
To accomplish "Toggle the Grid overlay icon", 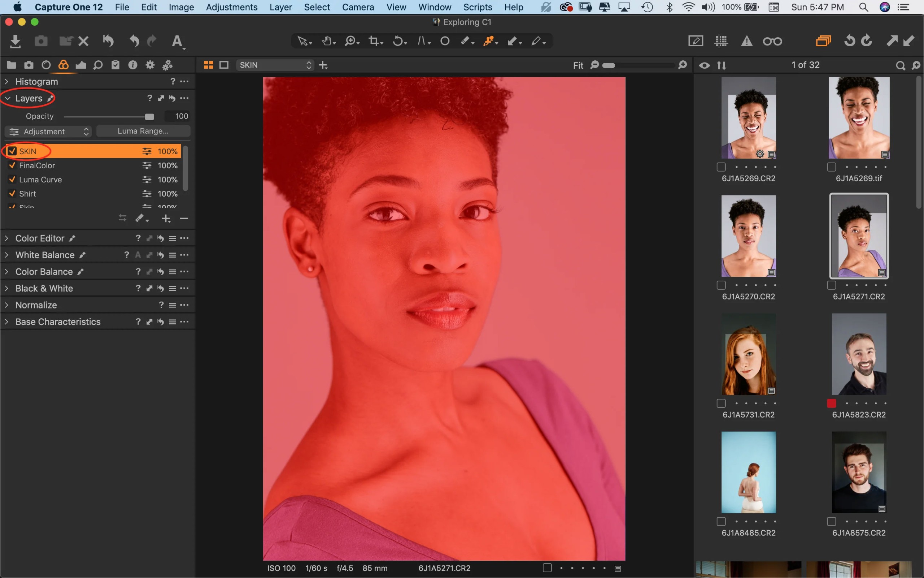I will tap(721, 41).
